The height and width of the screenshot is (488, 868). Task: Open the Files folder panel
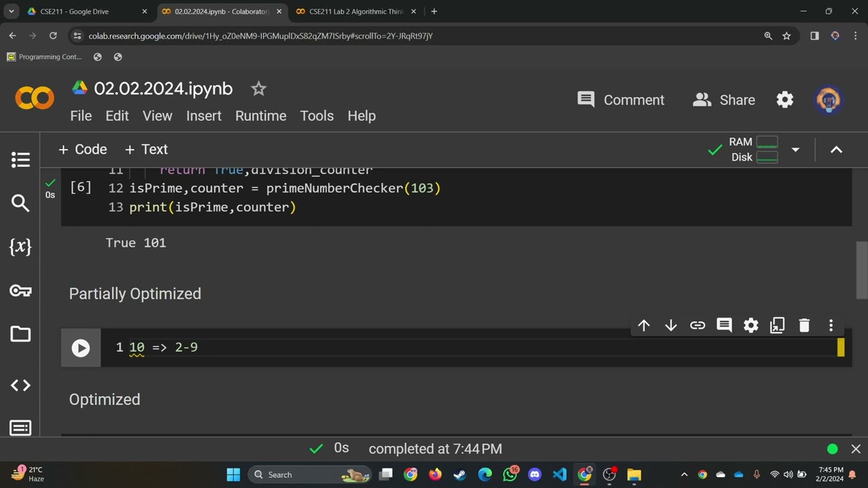click(20, 333)
